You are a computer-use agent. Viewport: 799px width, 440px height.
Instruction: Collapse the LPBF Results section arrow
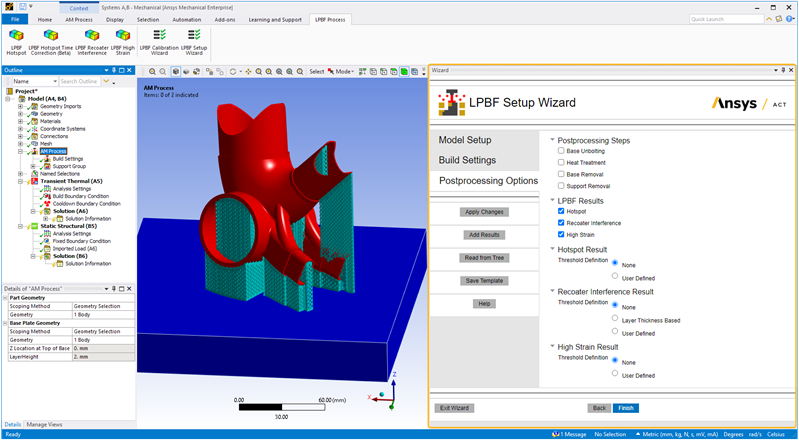click(552, 200)
